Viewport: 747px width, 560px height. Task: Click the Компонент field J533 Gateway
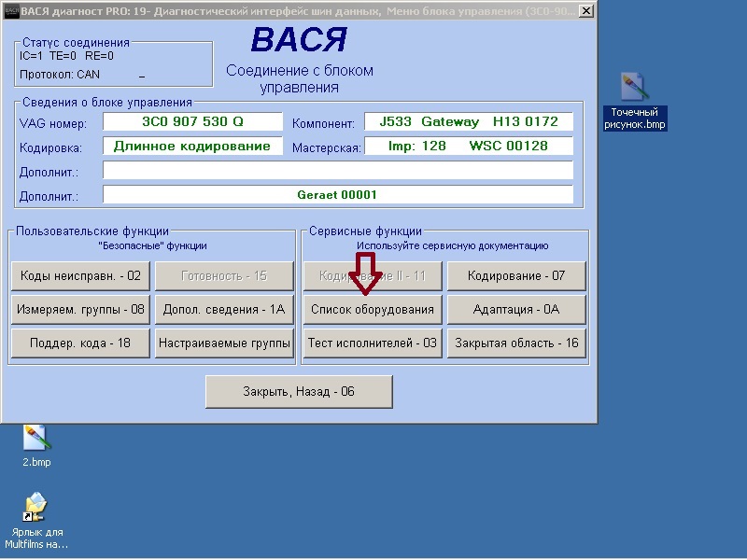click(x=468, y=122)
